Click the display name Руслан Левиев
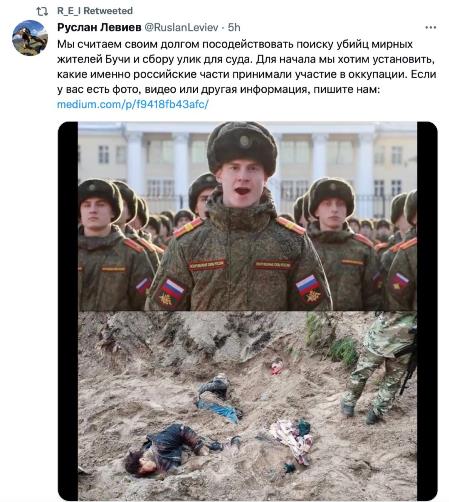The image size is (449, 502). tap(99, 27)
